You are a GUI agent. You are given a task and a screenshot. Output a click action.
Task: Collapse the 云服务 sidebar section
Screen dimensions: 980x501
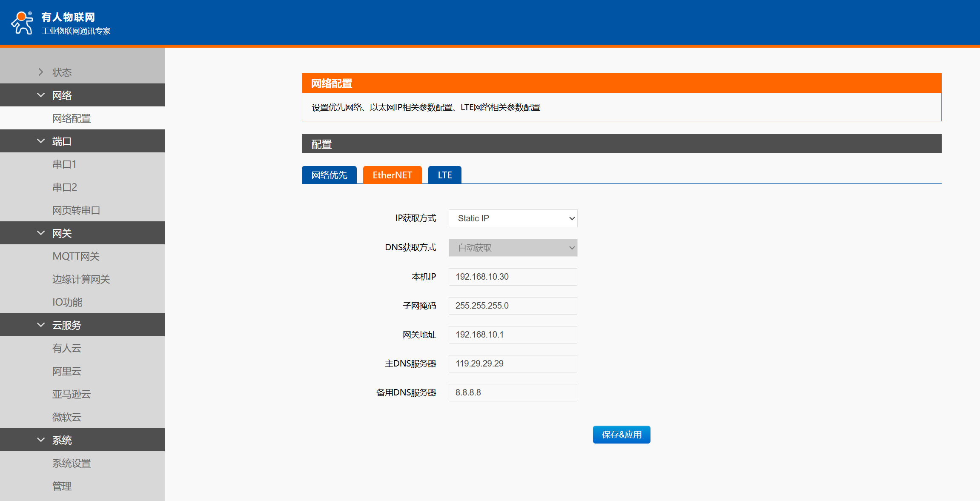(x=66, y=325)
